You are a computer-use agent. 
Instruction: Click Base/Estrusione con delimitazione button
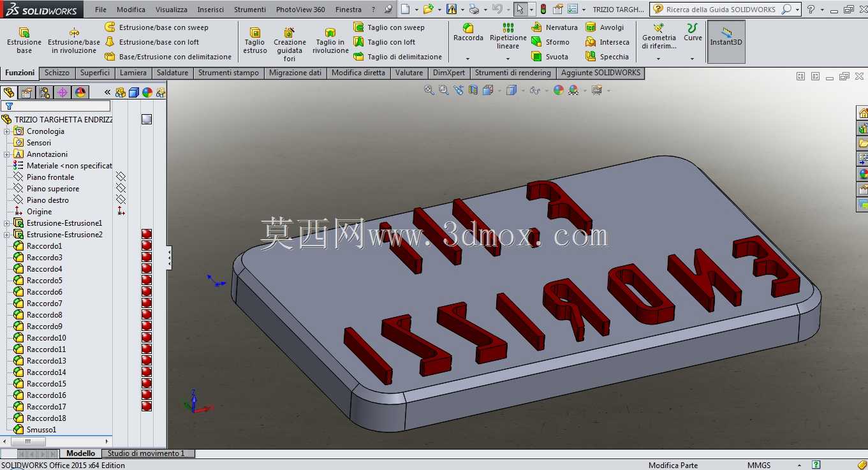coord(168,57)
